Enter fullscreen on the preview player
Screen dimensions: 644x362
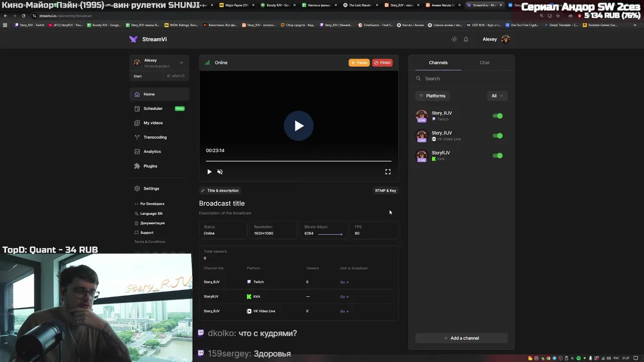(388, 172)
